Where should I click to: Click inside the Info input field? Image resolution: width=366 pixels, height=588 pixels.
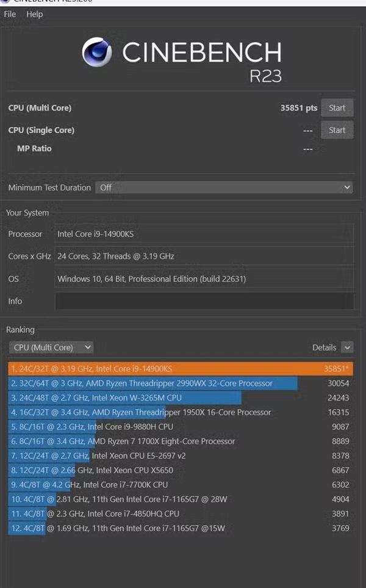pyautogui.click(x=204, y=301)
